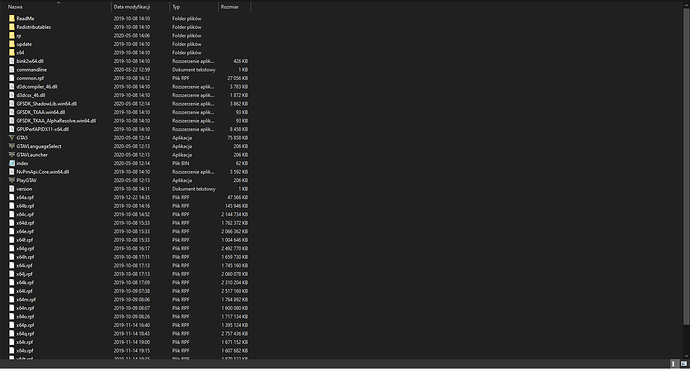Click the GPUPerfAPIDX11-x64.dll file icon
This screenshot has width=690, height=369.
point(12,129)
